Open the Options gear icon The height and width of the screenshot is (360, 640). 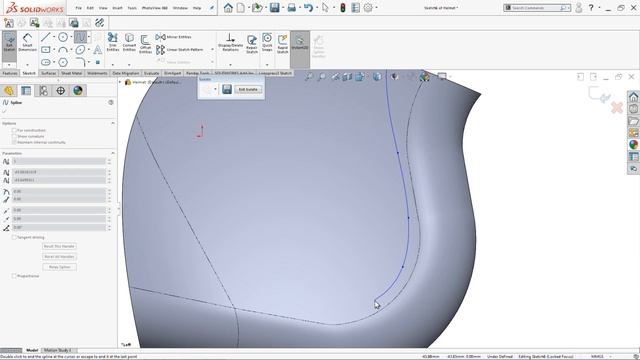[x=368, y=8]
